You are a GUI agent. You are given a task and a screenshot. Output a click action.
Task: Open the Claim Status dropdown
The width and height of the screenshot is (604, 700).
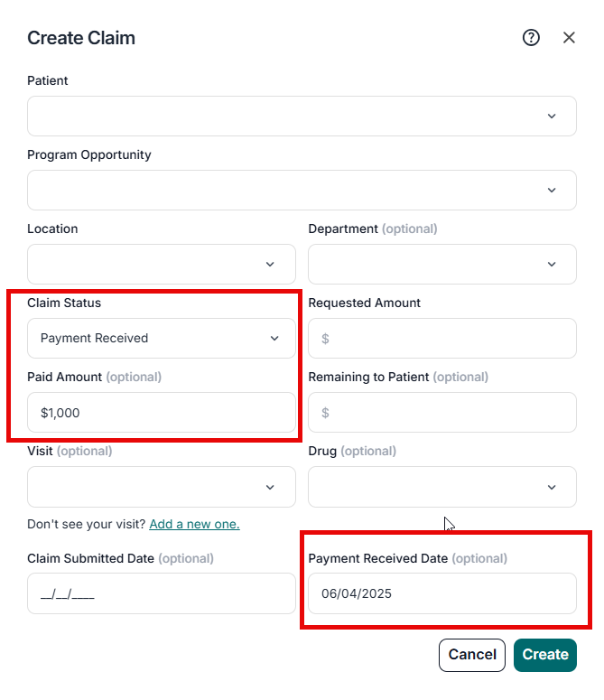tap(161, 339)
